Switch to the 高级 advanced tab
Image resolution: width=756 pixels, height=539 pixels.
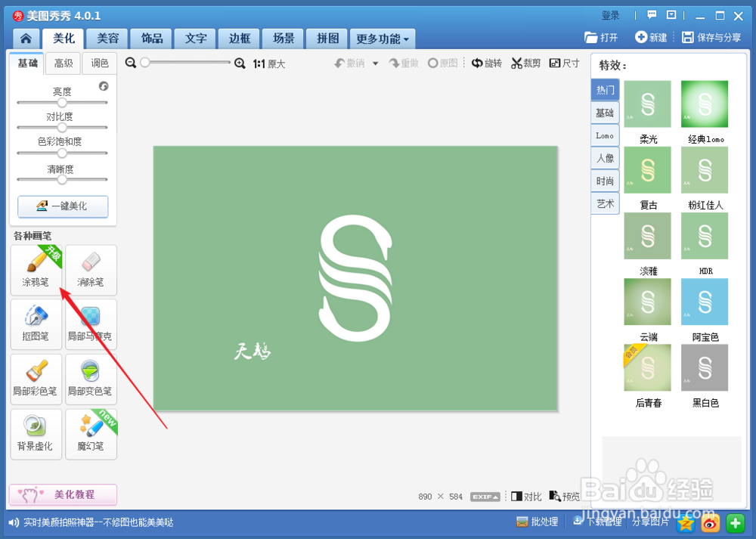point(64,64)
